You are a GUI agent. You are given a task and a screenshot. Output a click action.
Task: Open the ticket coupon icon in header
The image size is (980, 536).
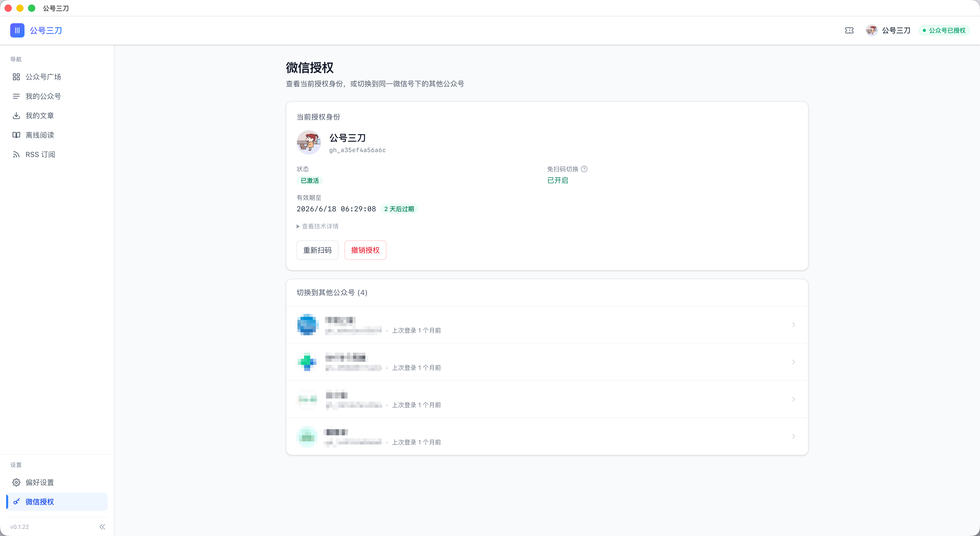pos(849,30)
